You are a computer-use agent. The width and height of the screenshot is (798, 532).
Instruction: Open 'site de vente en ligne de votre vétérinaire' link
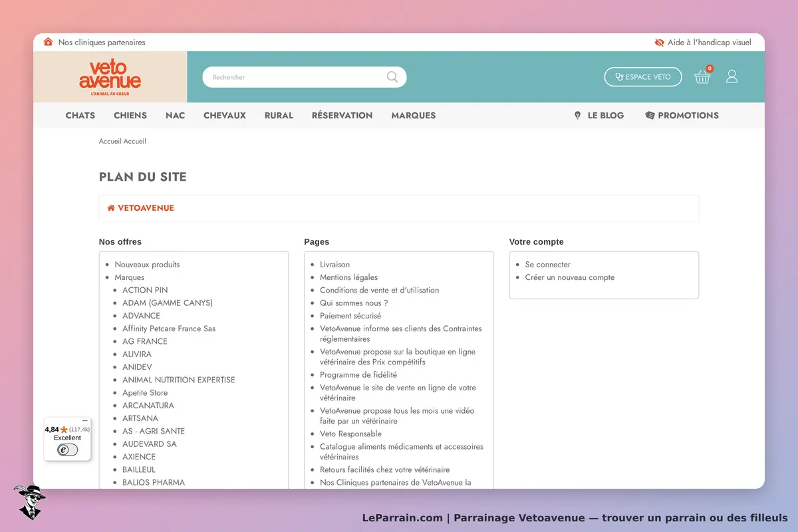tap(398, 393)
